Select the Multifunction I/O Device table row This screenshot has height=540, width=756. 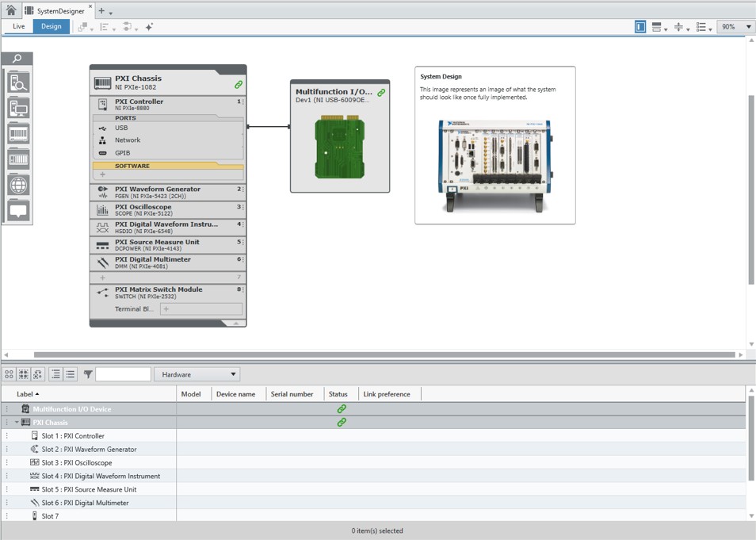tap(374, 408)
